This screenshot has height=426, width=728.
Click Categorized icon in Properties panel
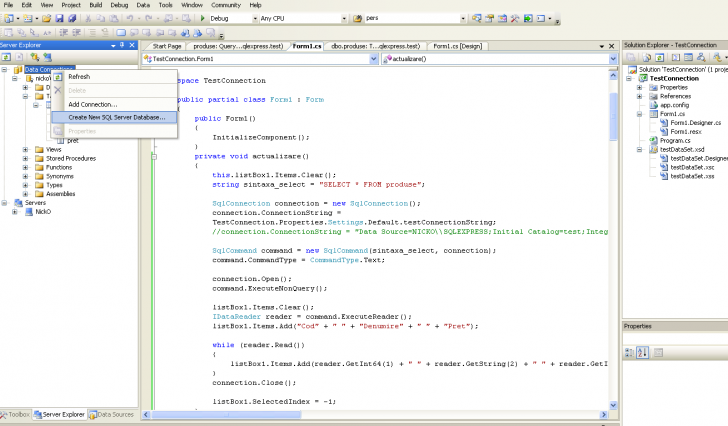[x=629, y=351]
